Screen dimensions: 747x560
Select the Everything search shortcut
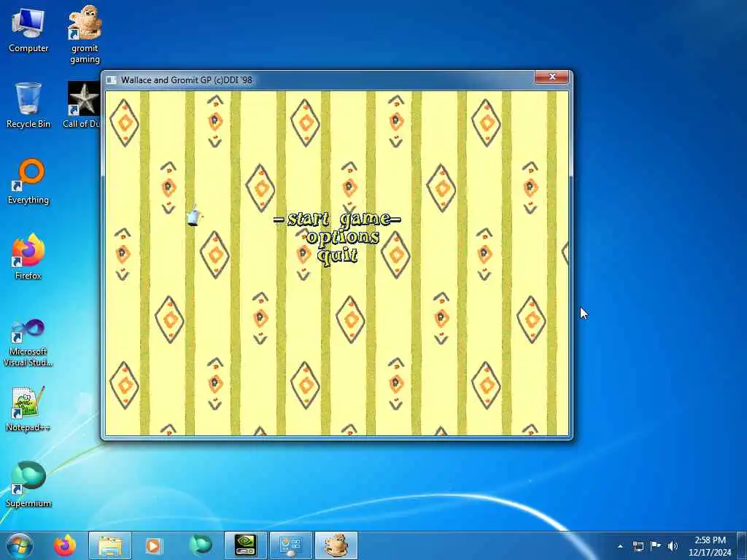point(28,182)
